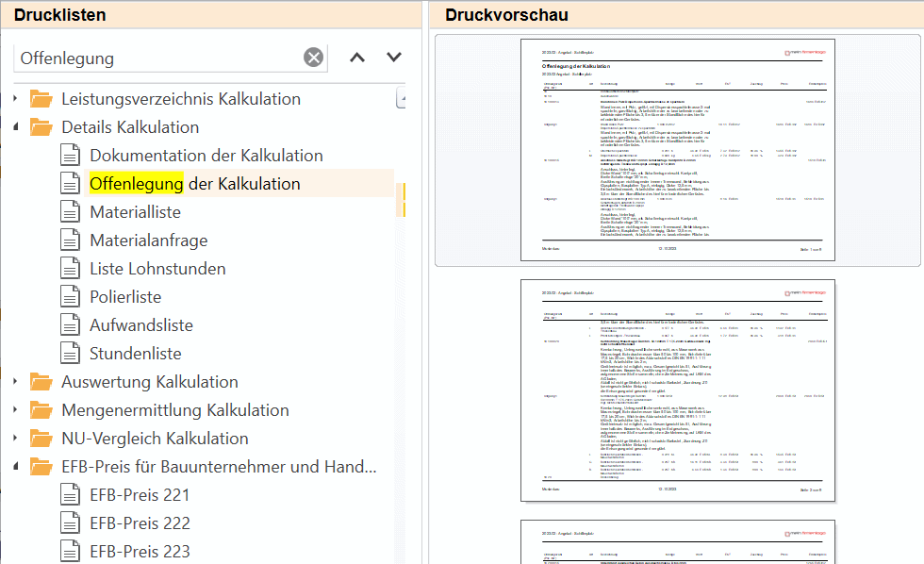Select Leistungsverzeichnis Kalkulation tree entry
This screenshot has width=924, height=564.
point(181,98)
